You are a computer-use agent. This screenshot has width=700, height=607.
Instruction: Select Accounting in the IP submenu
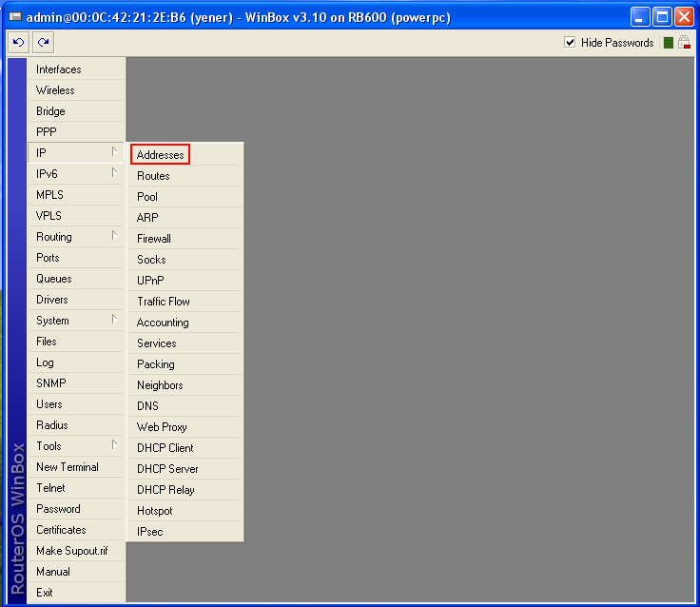[185, 323]
